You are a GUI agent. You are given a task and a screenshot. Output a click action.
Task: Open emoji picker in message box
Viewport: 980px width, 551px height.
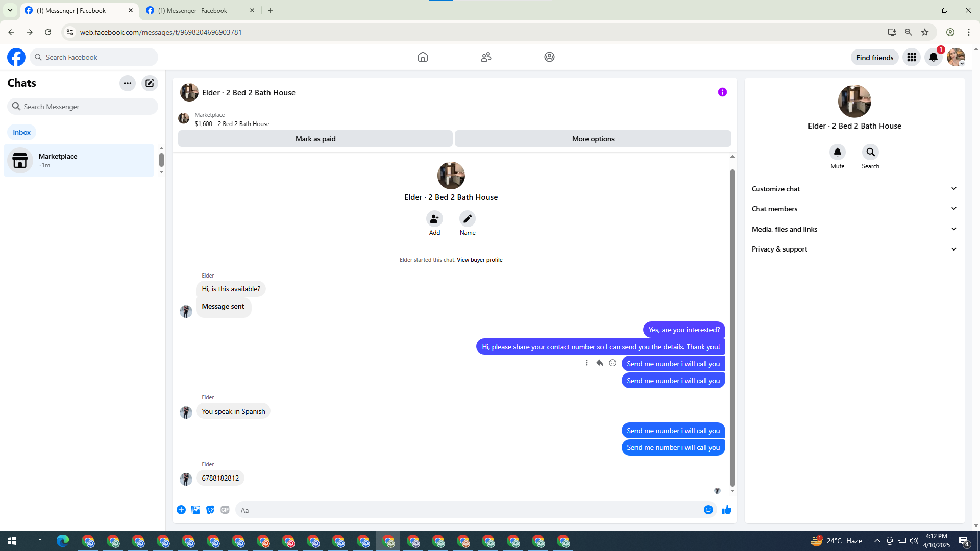click(708, 510)
